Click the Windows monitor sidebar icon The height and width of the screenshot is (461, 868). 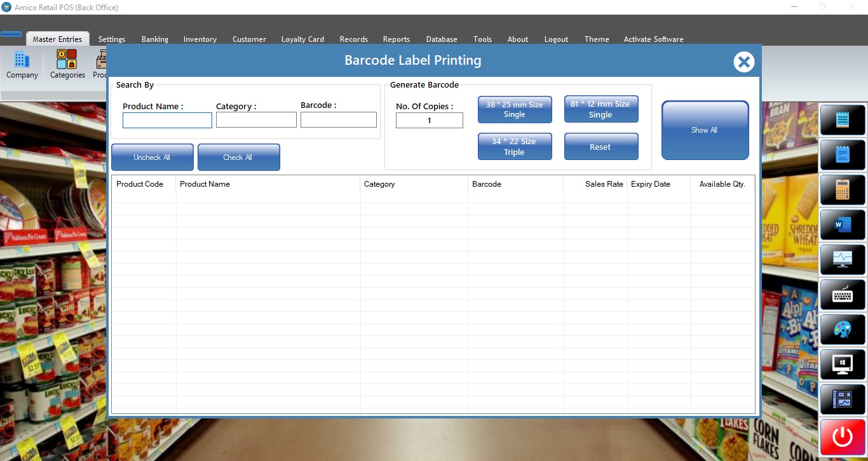pyautogui.click(x=843, y=364)
